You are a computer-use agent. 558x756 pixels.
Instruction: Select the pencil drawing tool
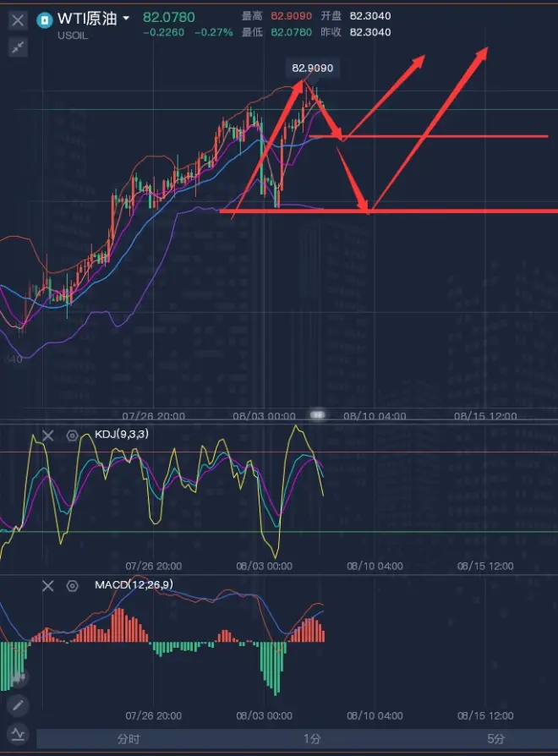coord(17,704)
